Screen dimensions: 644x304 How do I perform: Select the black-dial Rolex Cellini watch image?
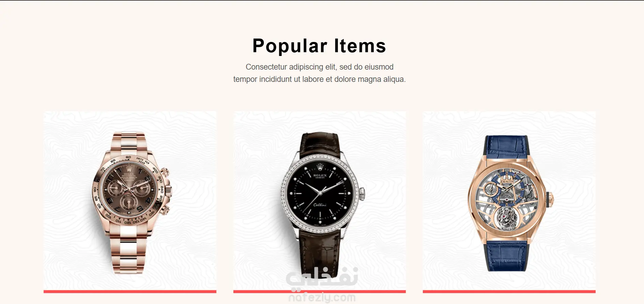point(319,201)
